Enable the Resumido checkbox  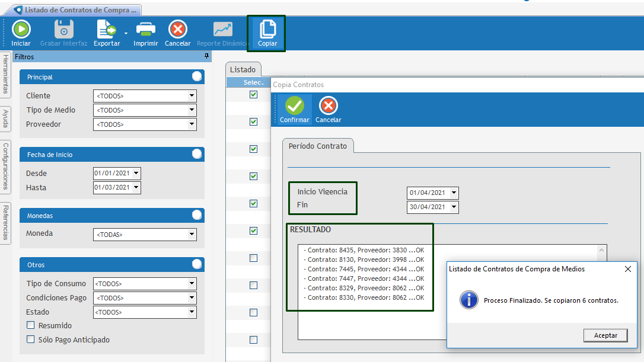31,325
